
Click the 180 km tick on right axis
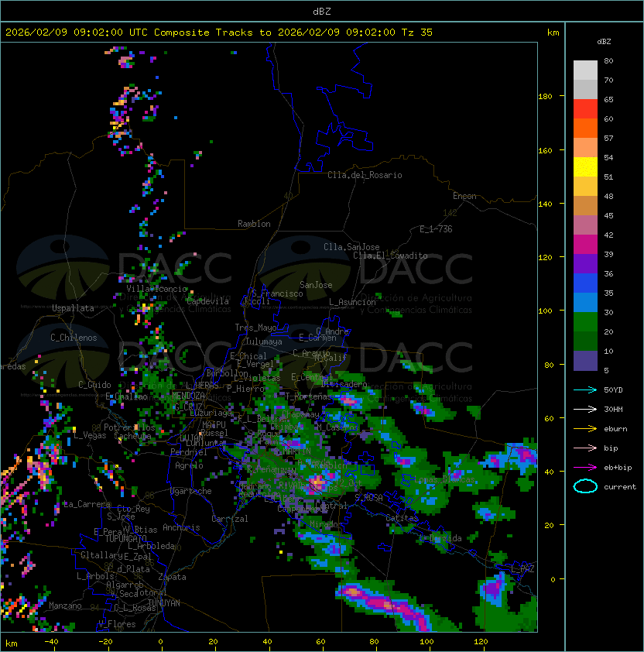(x=545, y=96)
